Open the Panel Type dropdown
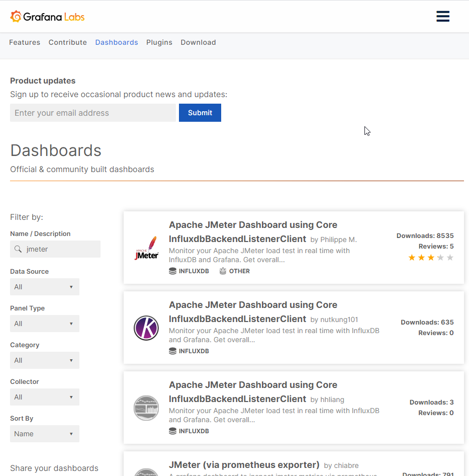 pos(45,324)
